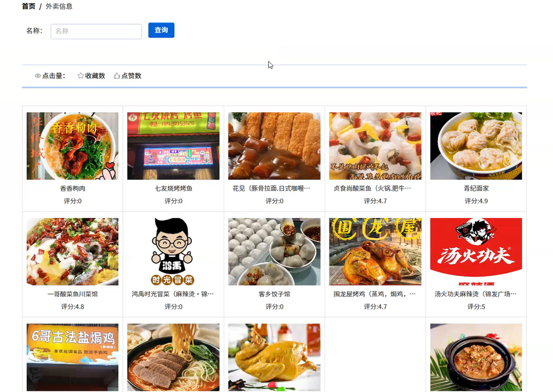This screenshot has width=553, height=392.
Task: Click the 花见（豚骨拉面.日式咖喱 title
Action: 271,189
